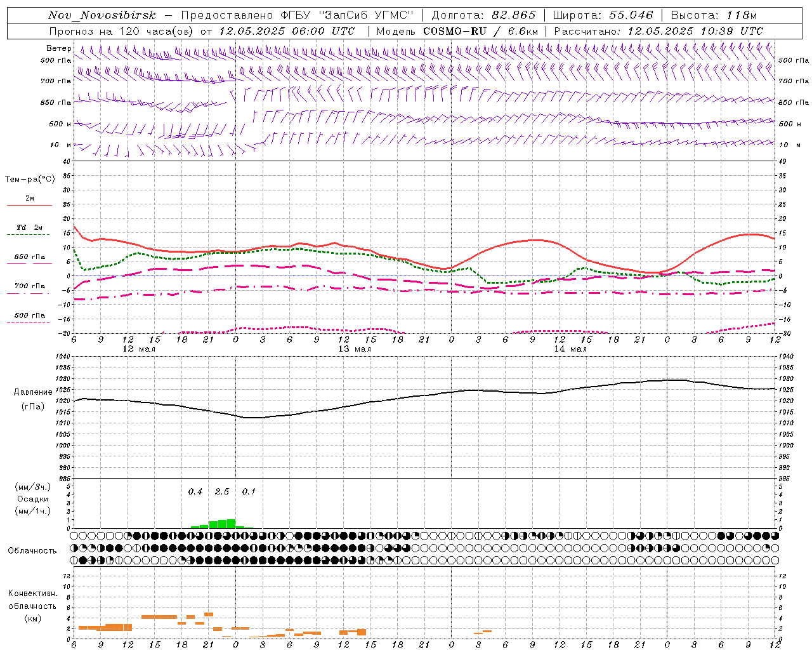Click the elevation value Высота: 118м

point(714,15)
